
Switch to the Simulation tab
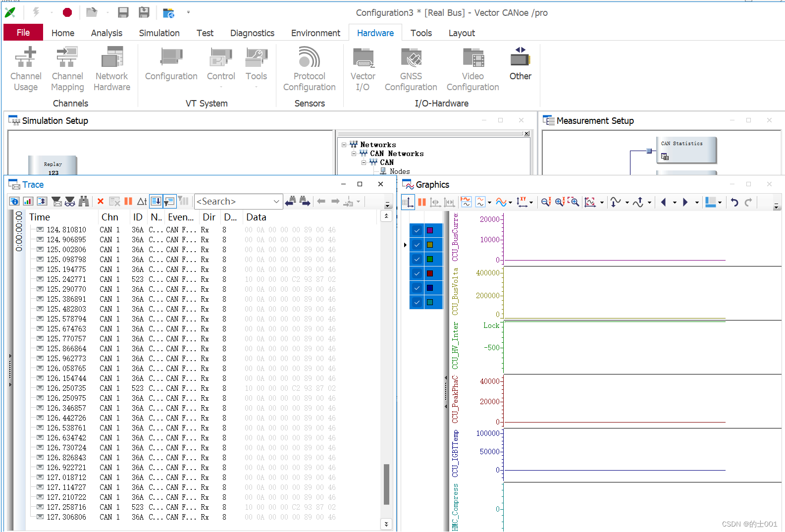(159, 33)
